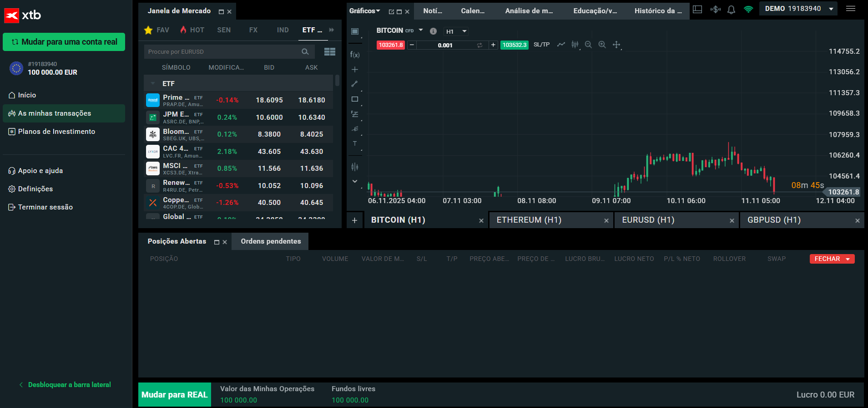Click the red sell price 103261.8 button
The height and width of the screenshot is (408, 868).
(391, 45)
